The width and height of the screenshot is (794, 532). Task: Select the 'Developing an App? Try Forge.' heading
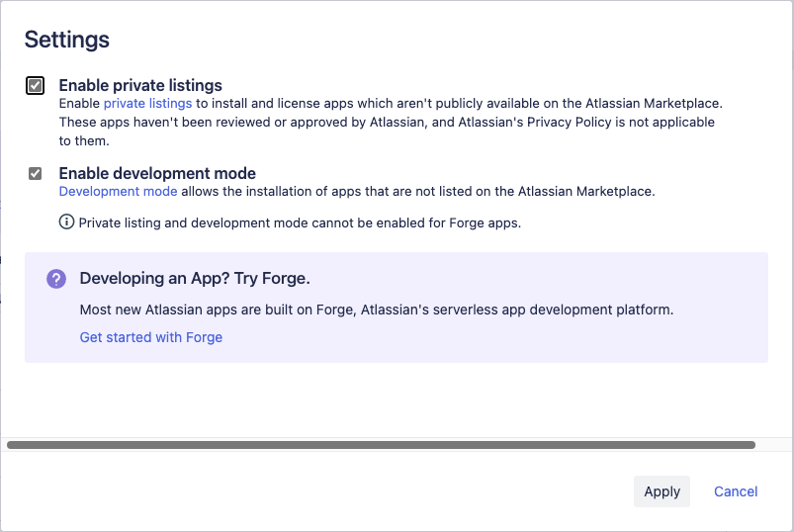[195, 279]
